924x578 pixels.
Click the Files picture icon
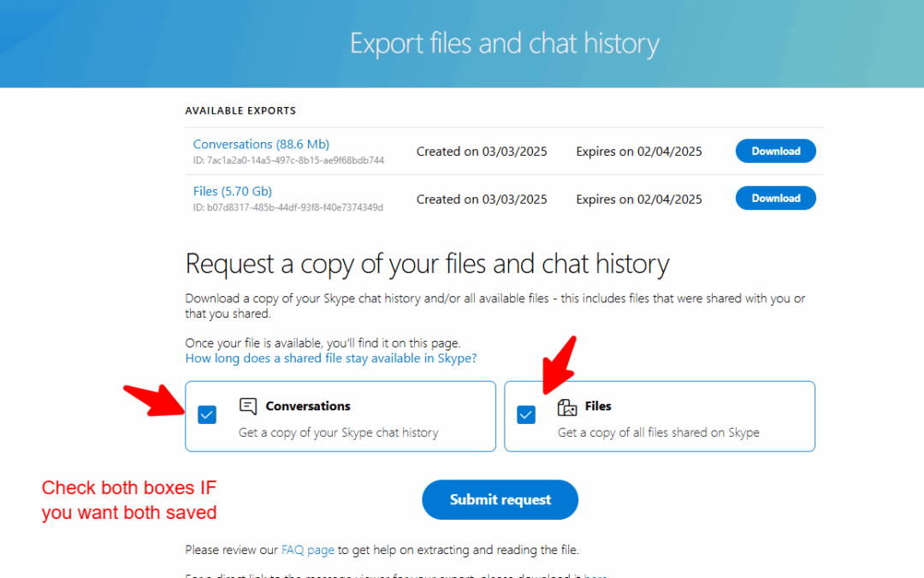click(567, 407)
